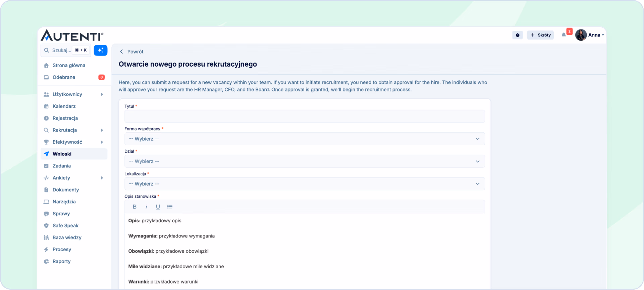Click the clock icon for Rejestracja
The width and height of the screenshot is (644, 290).
click(x=46, y=118)
